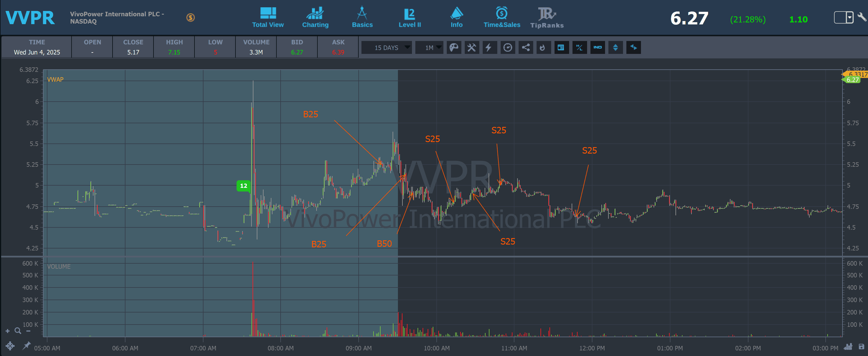Image resolution: width=868 pixels, height=356 pixels.
Task: Toggle the horizontal left-right arrows button
Action: pos(633,47)
